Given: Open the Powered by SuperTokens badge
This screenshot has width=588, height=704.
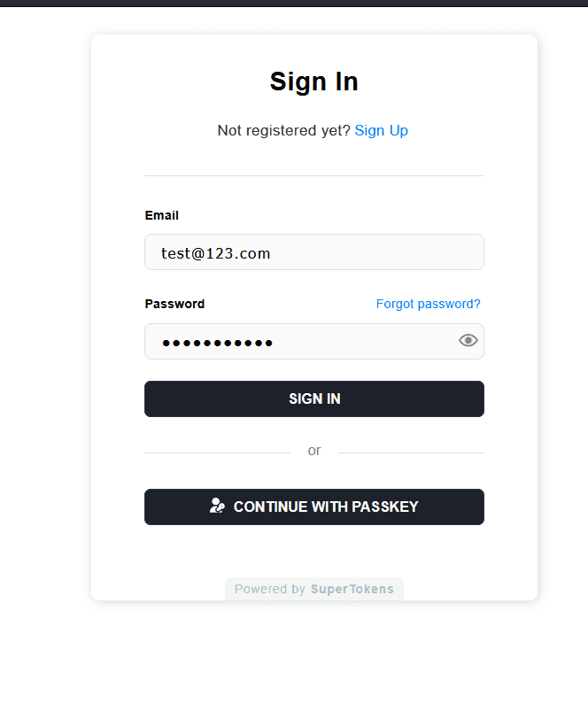Looking at the screenshot, I should coord(314,589).
